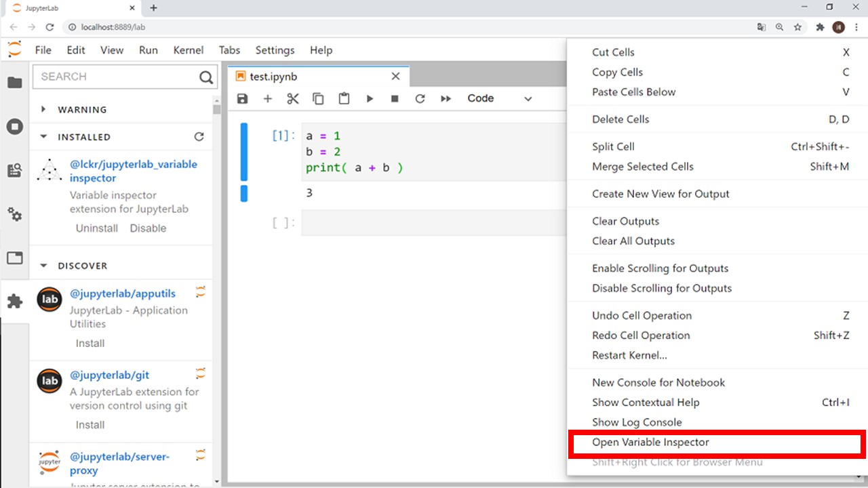Open the Edit menu
This screenshot has width=868, height=488.
(x=76, y=50)
